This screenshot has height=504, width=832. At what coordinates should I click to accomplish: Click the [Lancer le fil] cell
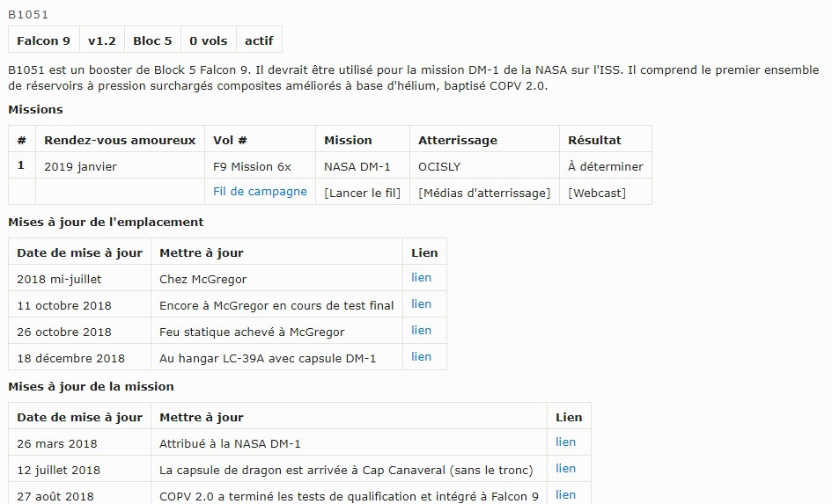point(362,192)
